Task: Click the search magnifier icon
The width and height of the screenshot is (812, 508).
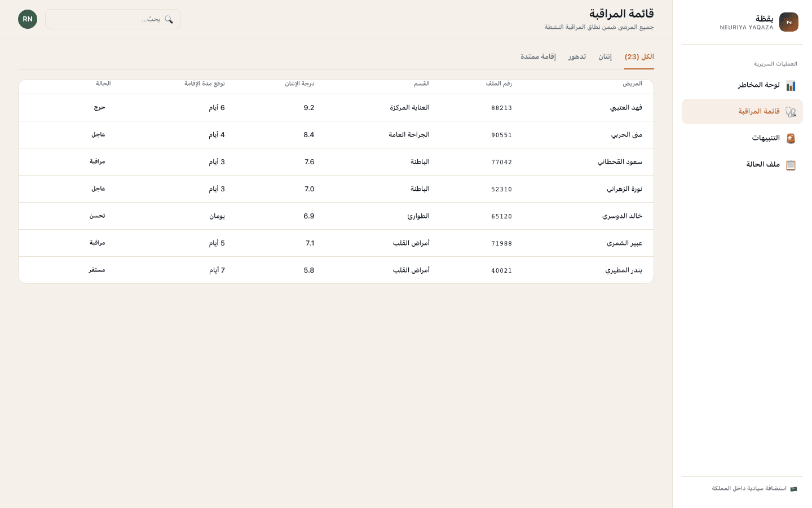Action: point(169,19)
